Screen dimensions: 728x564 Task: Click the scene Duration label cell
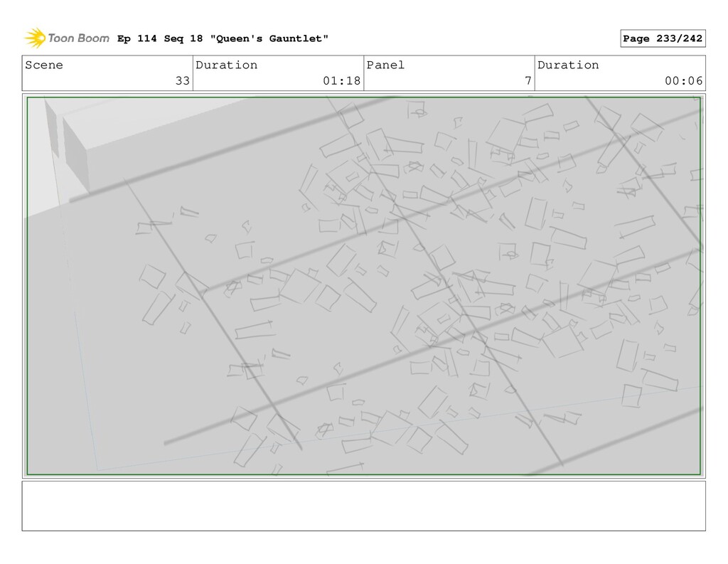[278, 73]
